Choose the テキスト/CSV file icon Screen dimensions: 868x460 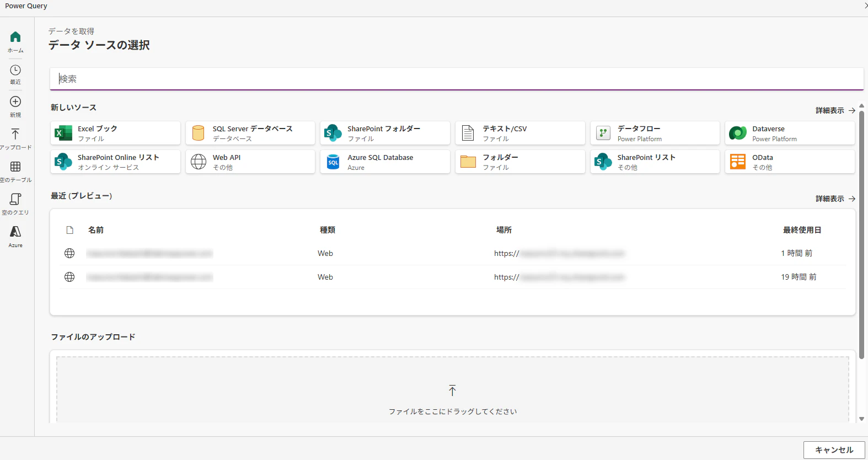(x=468, y=133)
